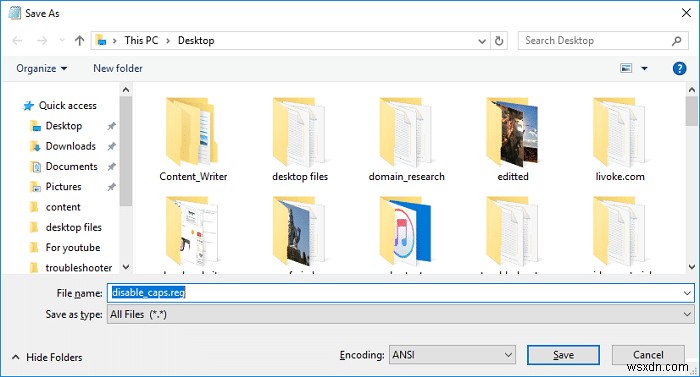
Task: Click the Cancel button
Action: click(x=648, y=355)
